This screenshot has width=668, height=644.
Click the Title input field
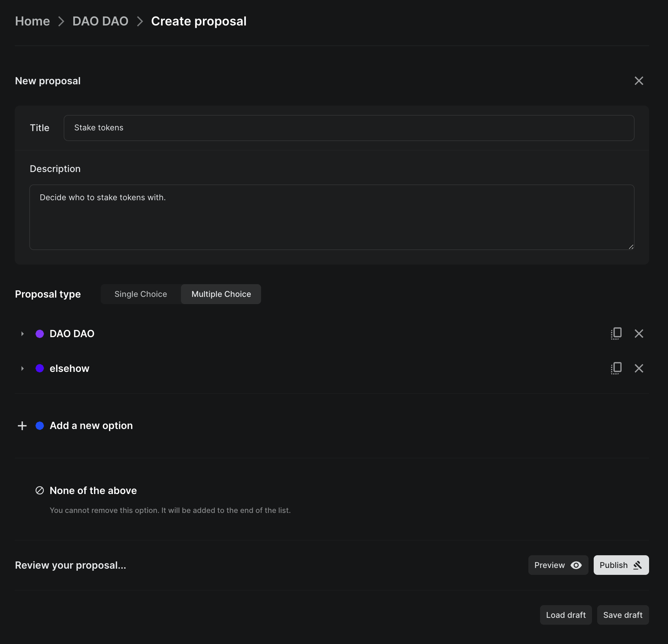coord(349,128)
